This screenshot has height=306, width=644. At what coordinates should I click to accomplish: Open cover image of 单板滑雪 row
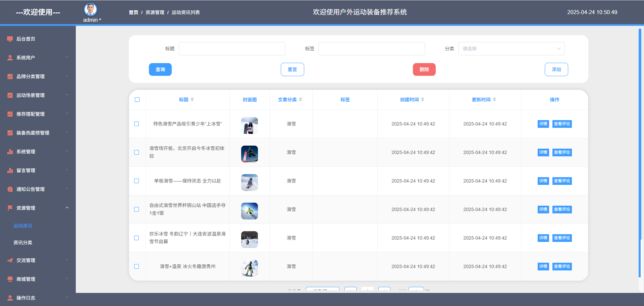click(250, 183)
